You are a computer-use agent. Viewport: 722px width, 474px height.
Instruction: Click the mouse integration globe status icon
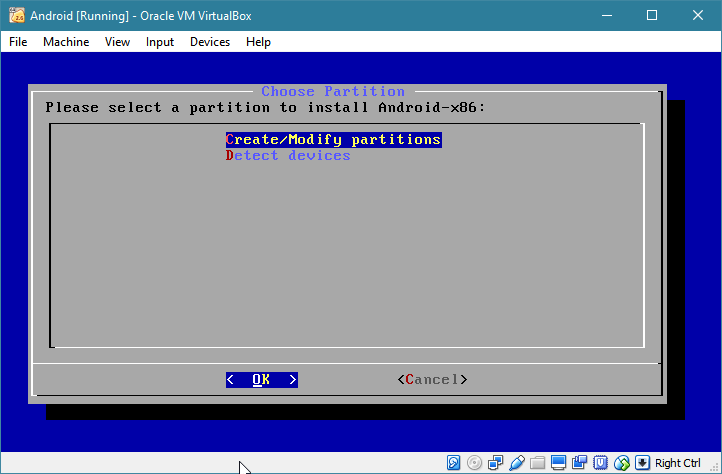pos(622,462)
